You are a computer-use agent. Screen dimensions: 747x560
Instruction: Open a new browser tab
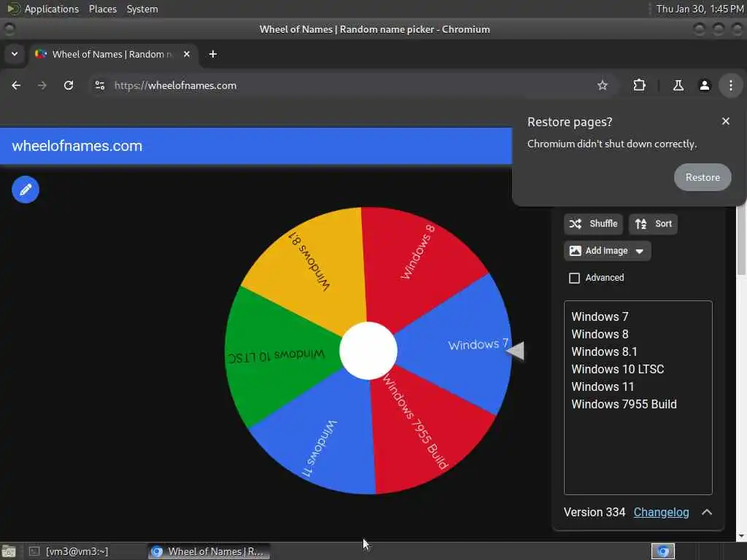213,54
